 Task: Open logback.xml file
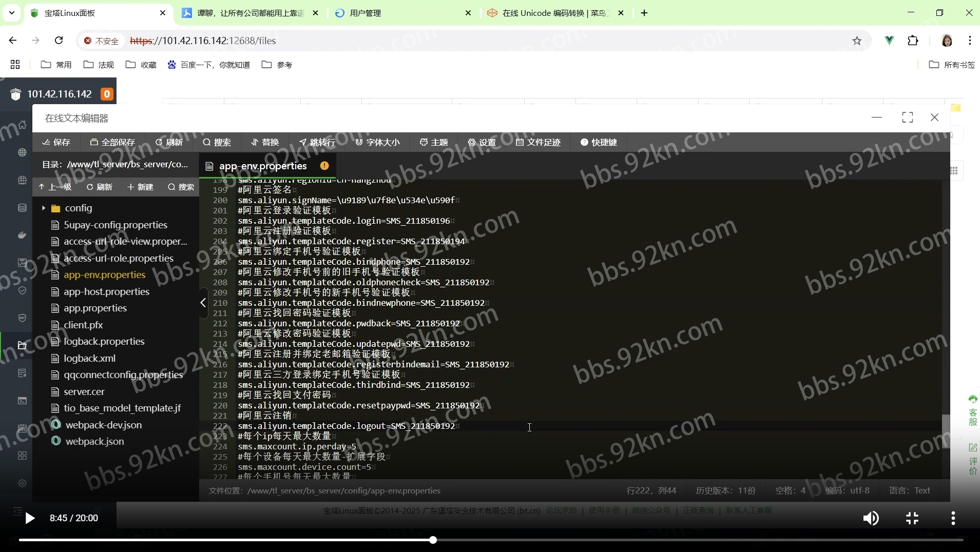[89, 358]
